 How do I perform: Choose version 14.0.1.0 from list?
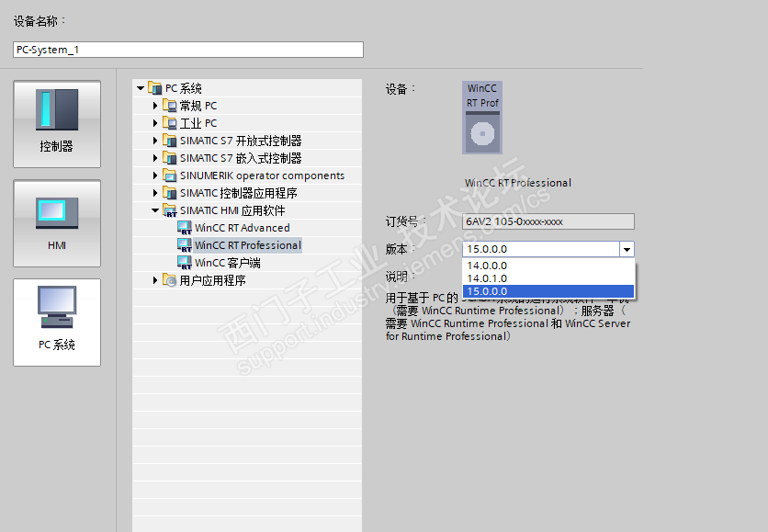[548, 278]
